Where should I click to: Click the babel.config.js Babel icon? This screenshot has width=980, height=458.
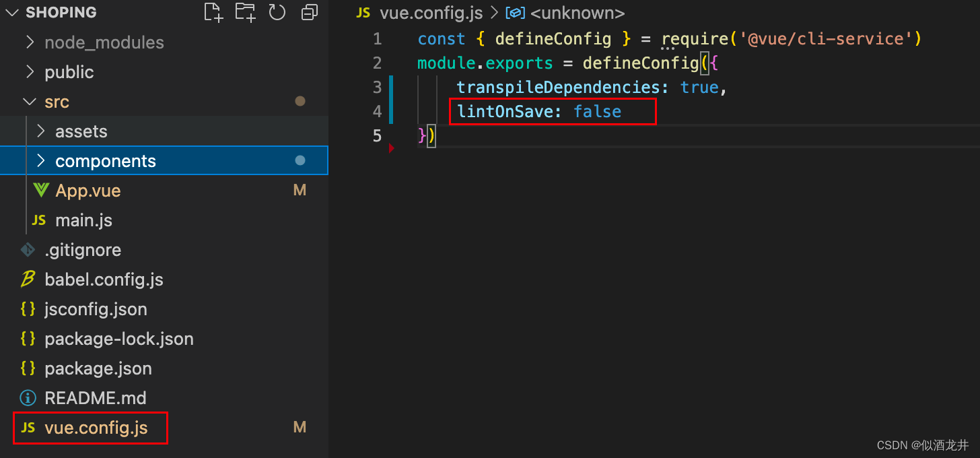click(27, 279)
